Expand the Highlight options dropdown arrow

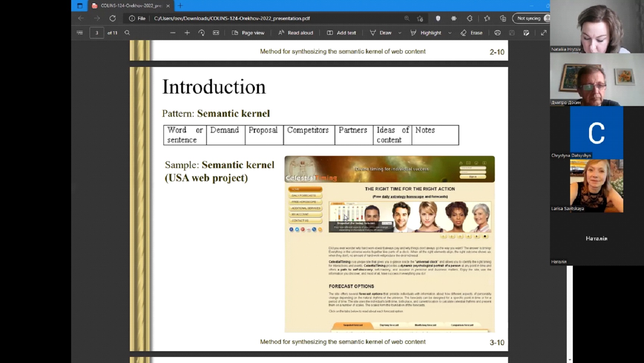pos(450,33)
